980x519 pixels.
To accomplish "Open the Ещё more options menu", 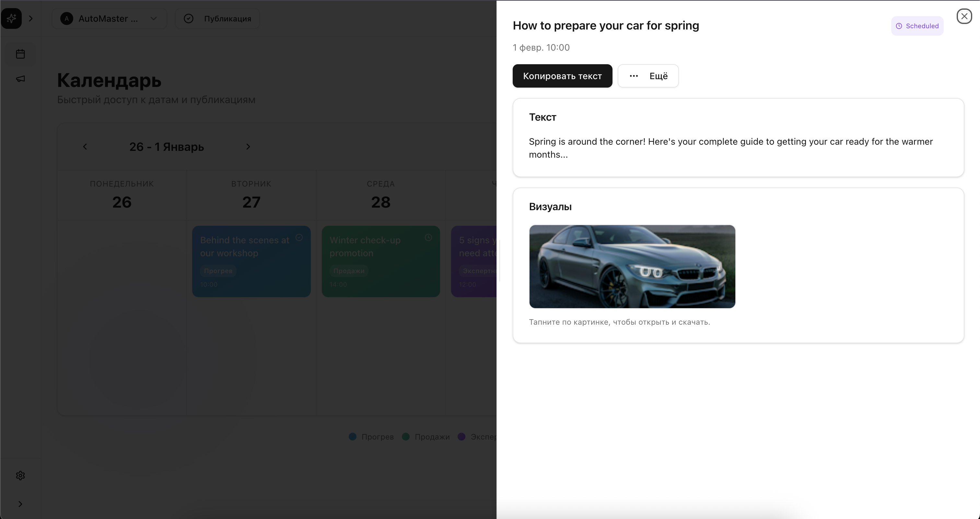I will tap(648, 76).
